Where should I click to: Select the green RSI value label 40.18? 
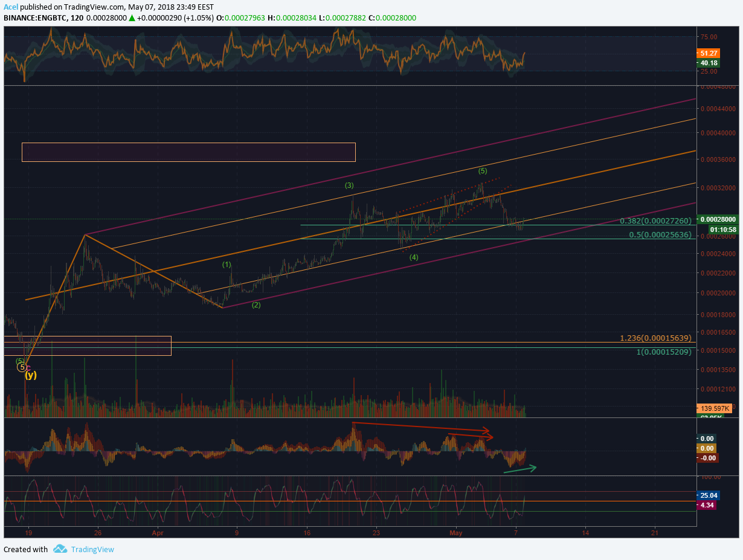[x=707, y=63]
